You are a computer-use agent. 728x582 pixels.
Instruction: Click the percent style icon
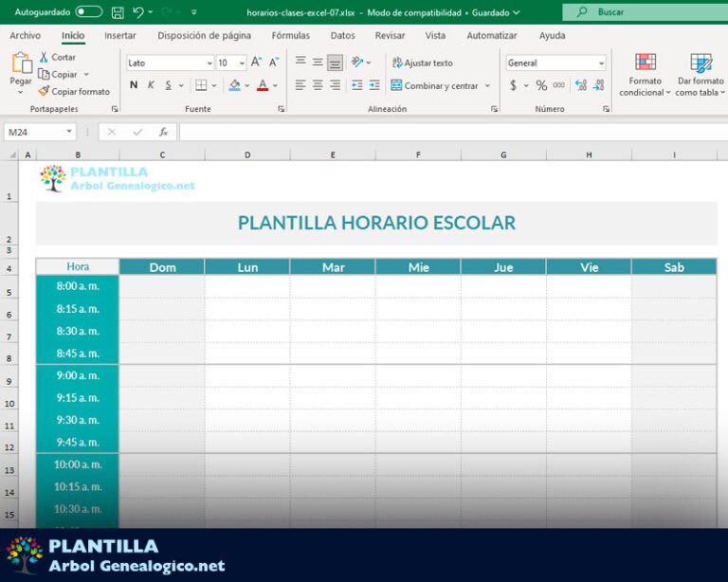pyautogui.click(x=541, y=85)
